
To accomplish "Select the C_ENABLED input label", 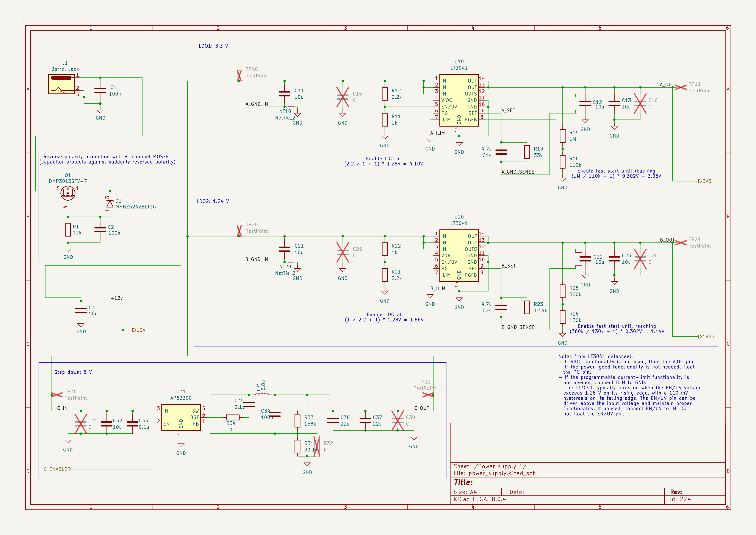I will tap(58, 469).
